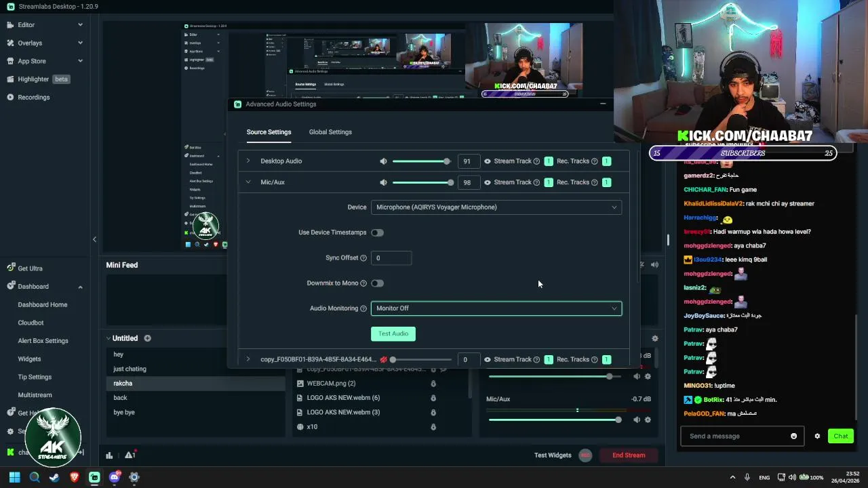Mute Mic/Aux via speaker icon in settings
The height and width of the screenshot is (488, 868).
[x=383, y=182]
